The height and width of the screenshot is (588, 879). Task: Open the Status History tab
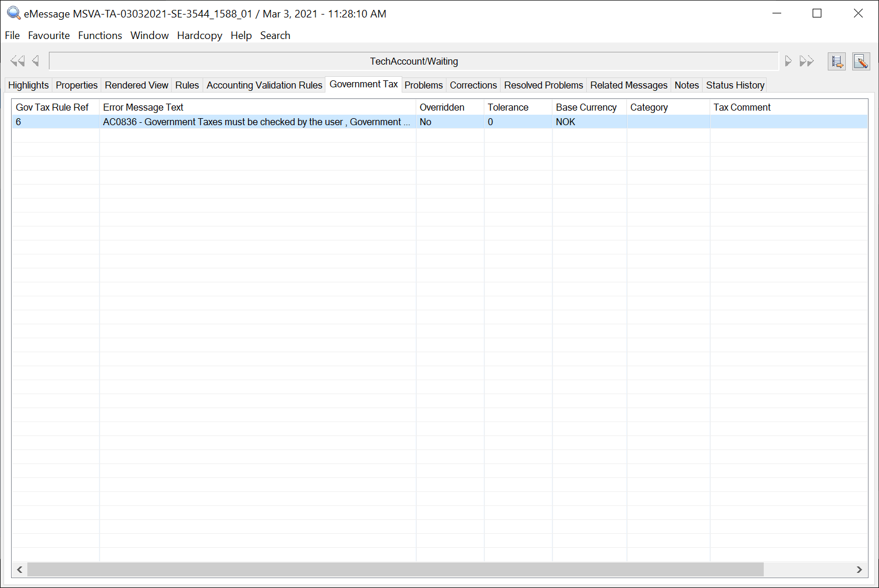point(735,84)
